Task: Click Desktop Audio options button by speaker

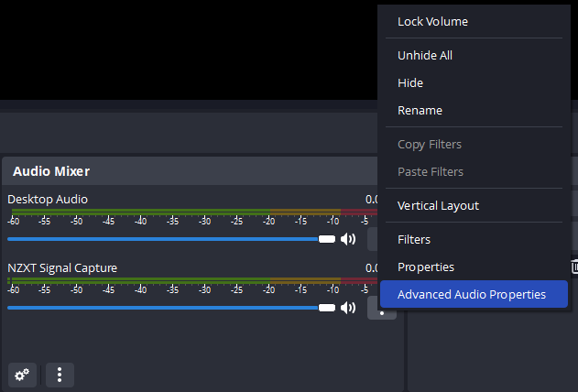Action: 373,240
